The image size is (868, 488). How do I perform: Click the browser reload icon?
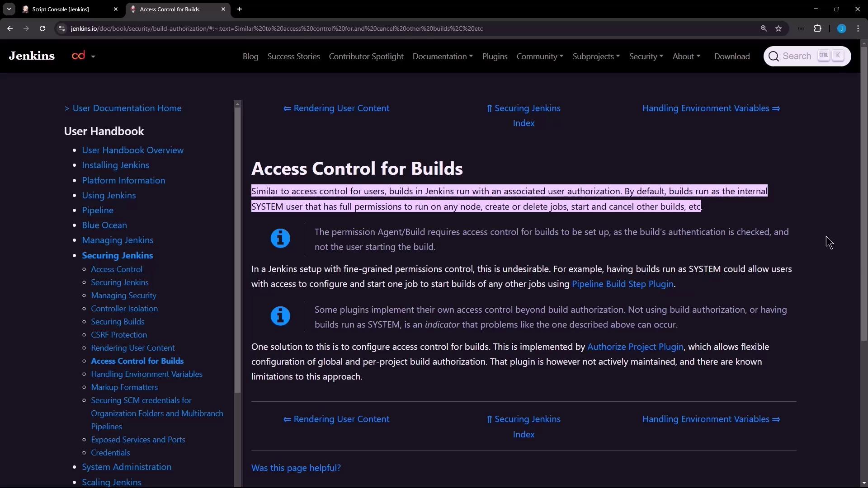(42, 28)
